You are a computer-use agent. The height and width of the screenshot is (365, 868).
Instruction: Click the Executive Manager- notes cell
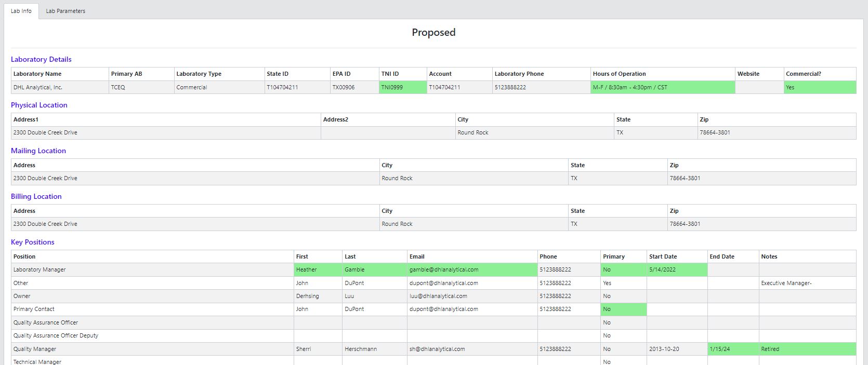click(808, 283)
